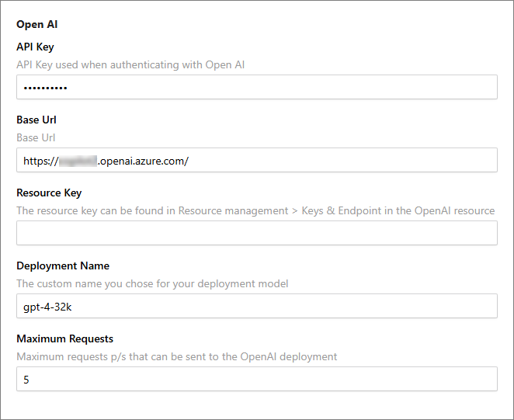Click the Maximum Requests input box
This screenshot has width=514, height=420.
coord(257,379)
